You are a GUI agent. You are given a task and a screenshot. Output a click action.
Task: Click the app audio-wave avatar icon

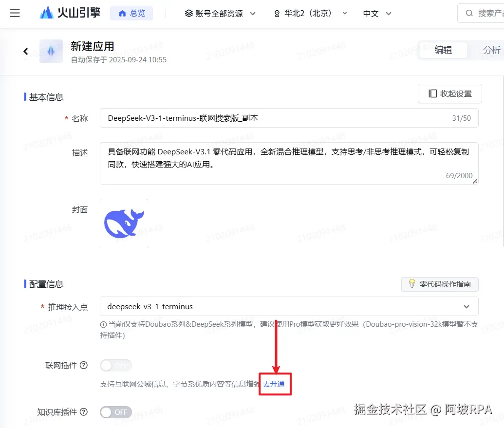[51, 51]
